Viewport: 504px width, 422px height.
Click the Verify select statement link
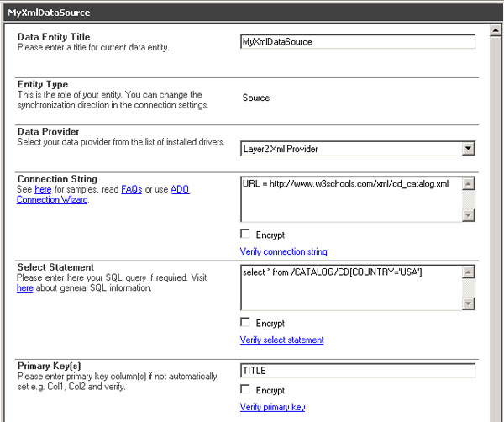[x=281, y=340]
